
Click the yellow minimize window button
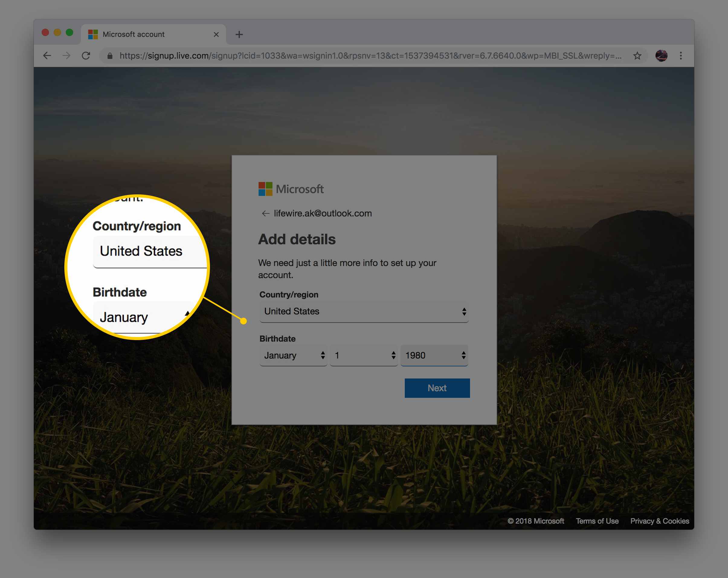tap(57, 32)
